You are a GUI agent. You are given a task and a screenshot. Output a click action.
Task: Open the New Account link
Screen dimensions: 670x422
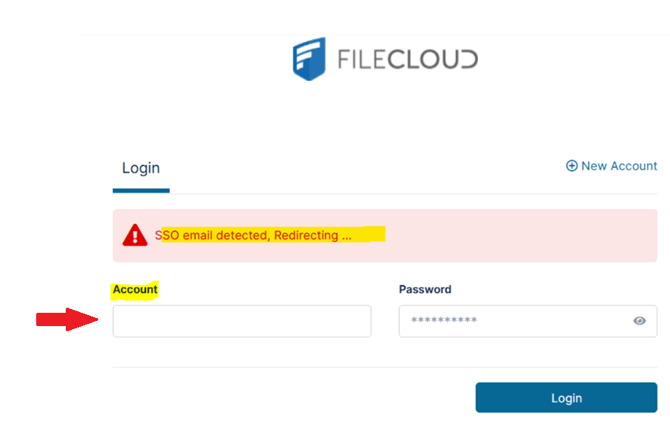pyautogui.click(x=619, y=166)
